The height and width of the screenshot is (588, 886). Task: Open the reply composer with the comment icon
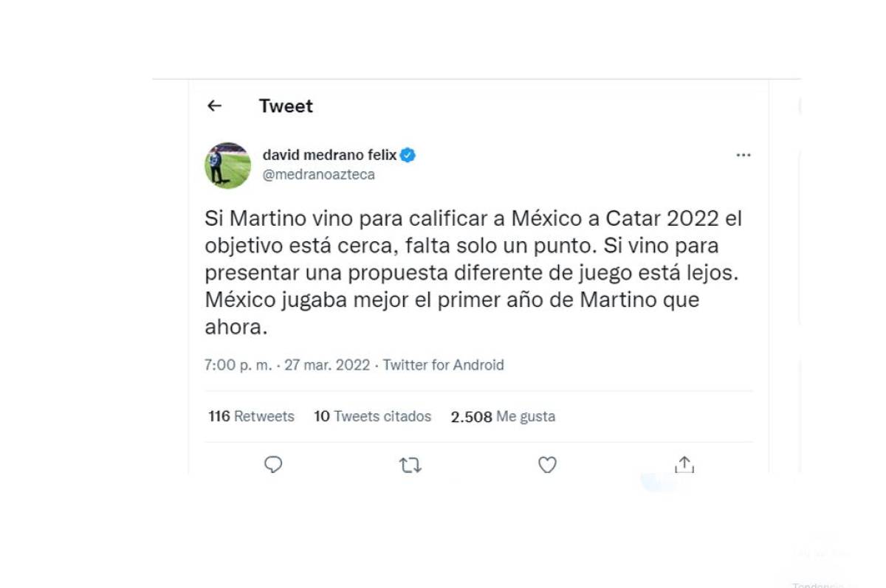[273, 465]
